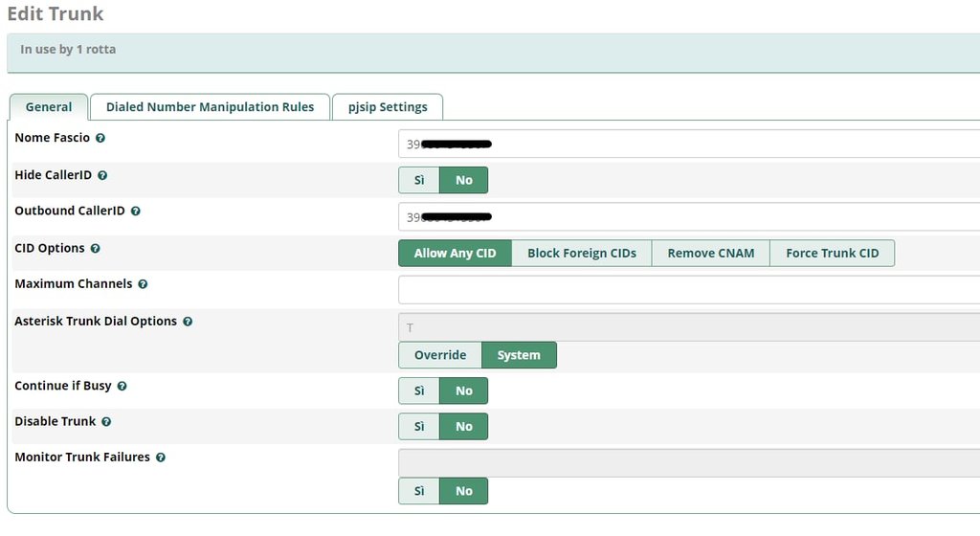Click the Maximum Channels input field
Screen dimensions: 980x536
[x=689, y=290]
